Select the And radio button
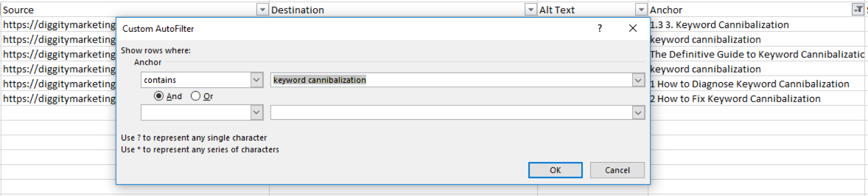This screenshot has height=196, width=868. click(159, 96)
